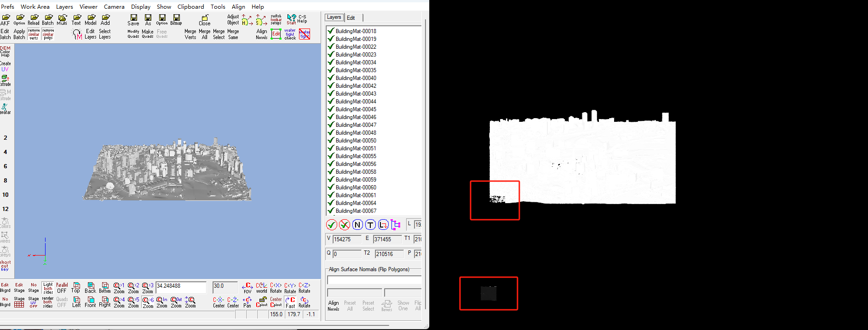Click the Save Bitmap icon
Image resolution: width=868 pixels, height=330 pixels.
coord(176,20)
